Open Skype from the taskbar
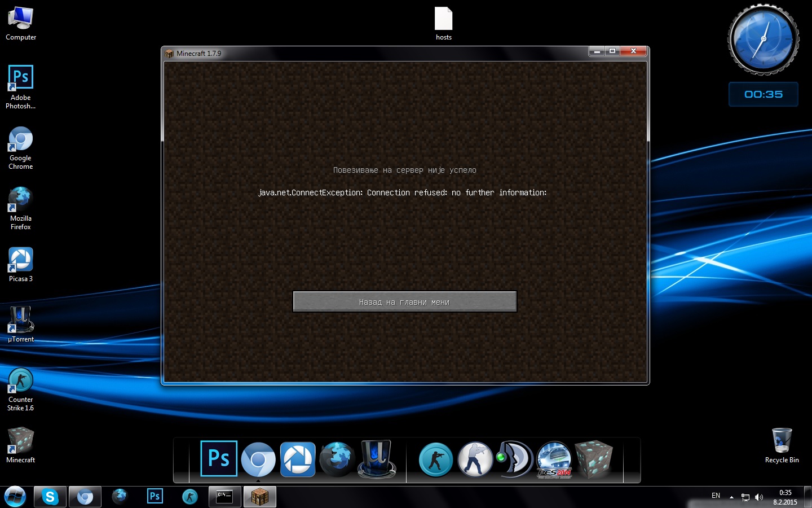812x508 pixels. point(50,497)
